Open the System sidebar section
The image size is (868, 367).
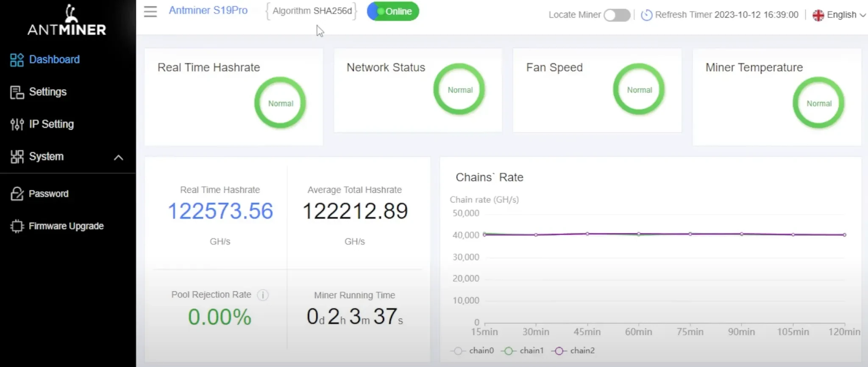coord(46,157)
